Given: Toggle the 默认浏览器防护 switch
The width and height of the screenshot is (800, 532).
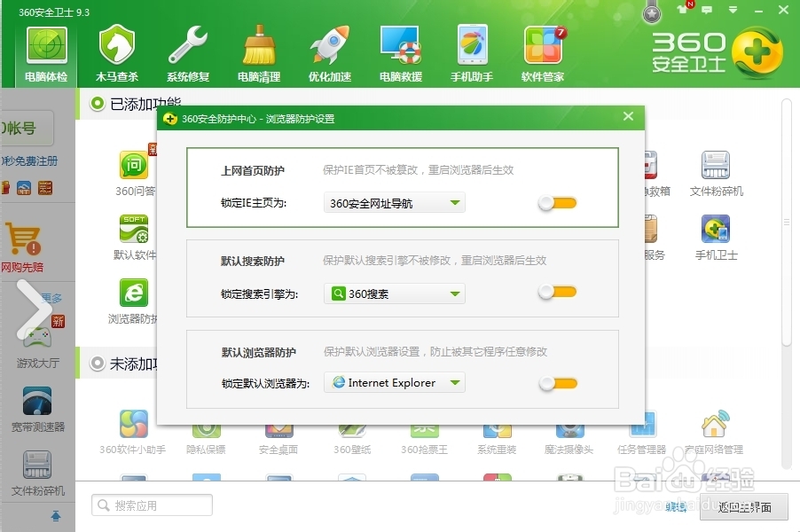Looking at the screenshot, I should (558, 383).
